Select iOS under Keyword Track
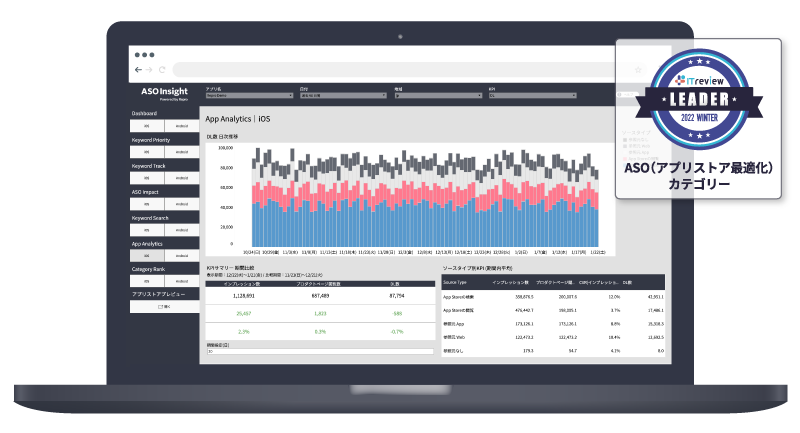This screenshot has width=800, height=433. [x=147, y=178]
